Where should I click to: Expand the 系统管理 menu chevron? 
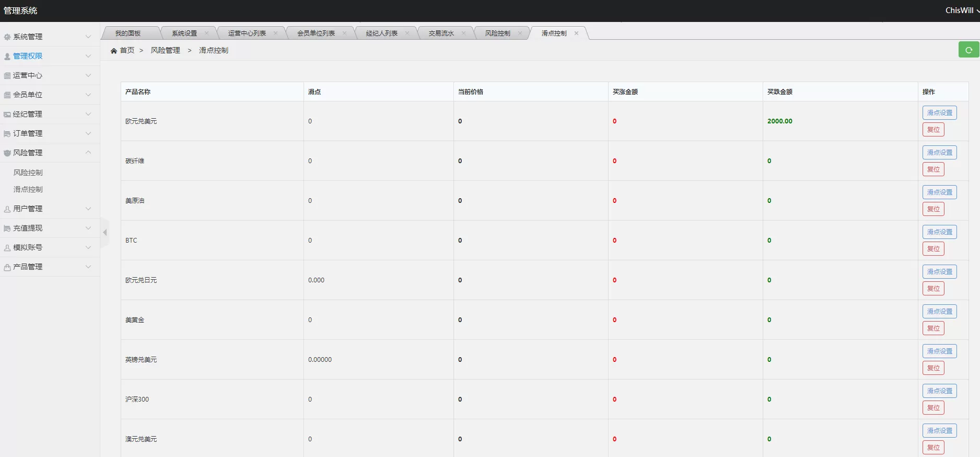click(x=88, y=37)
